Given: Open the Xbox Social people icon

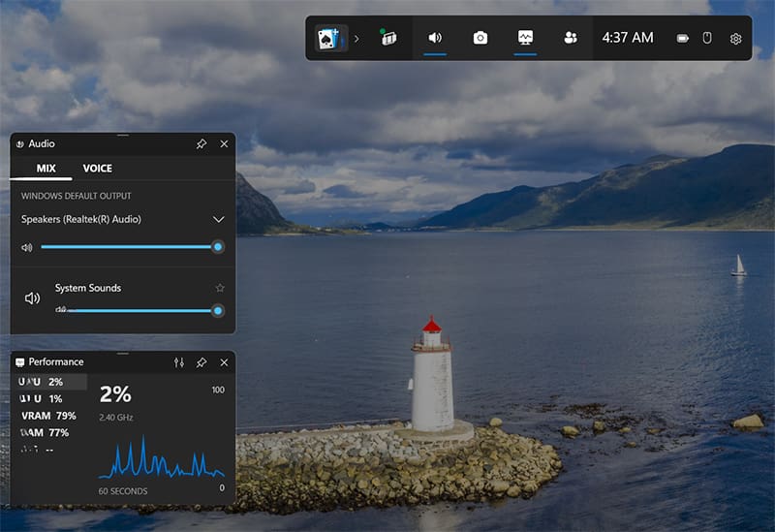Looking at the screenshot, I should tap(571, 38).
